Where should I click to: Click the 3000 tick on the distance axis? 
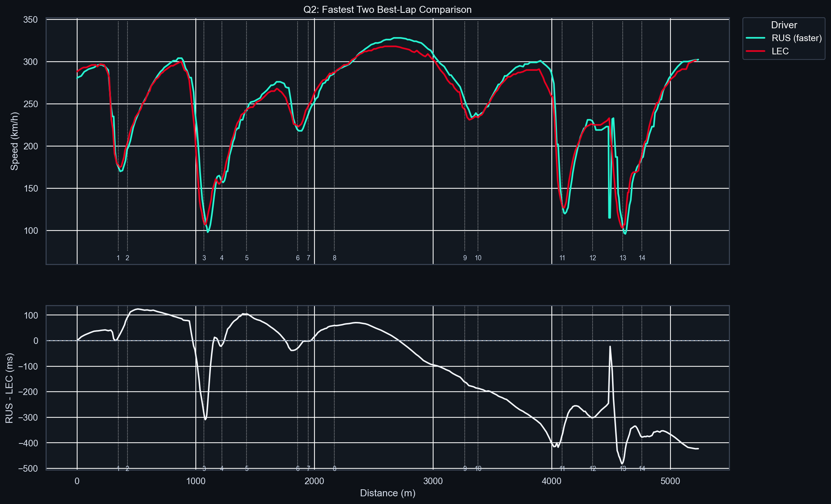coord(433,481)
